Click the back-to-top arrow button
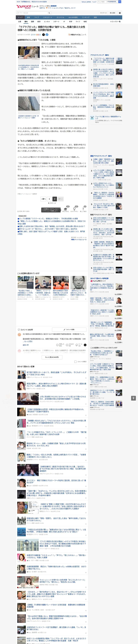 (133, 398)
